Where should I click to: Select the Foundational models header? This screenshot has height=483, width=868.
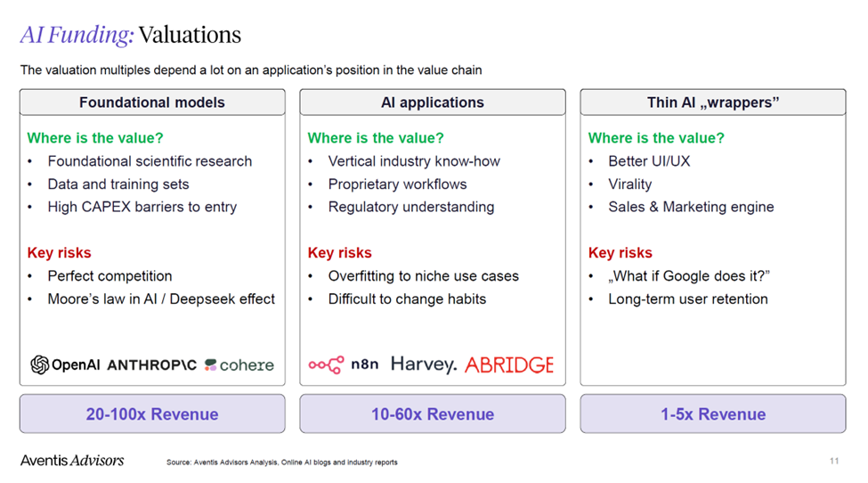click(x=152, y=102)
